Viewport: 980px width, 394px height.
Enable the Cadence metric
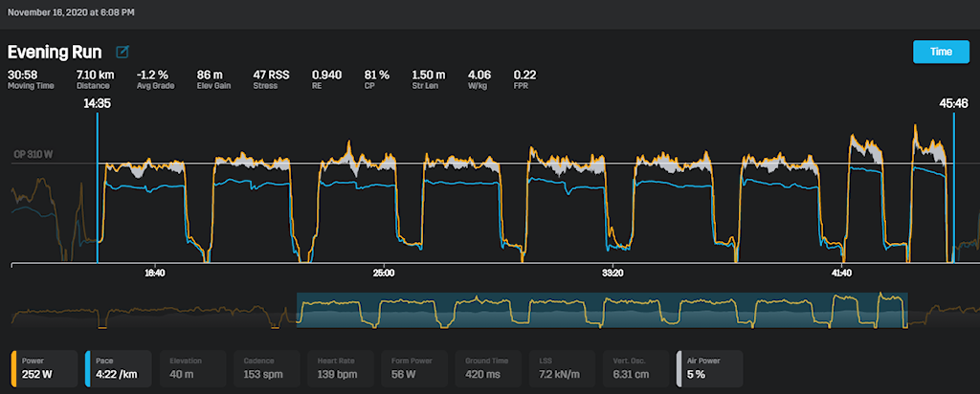point(265,369)
